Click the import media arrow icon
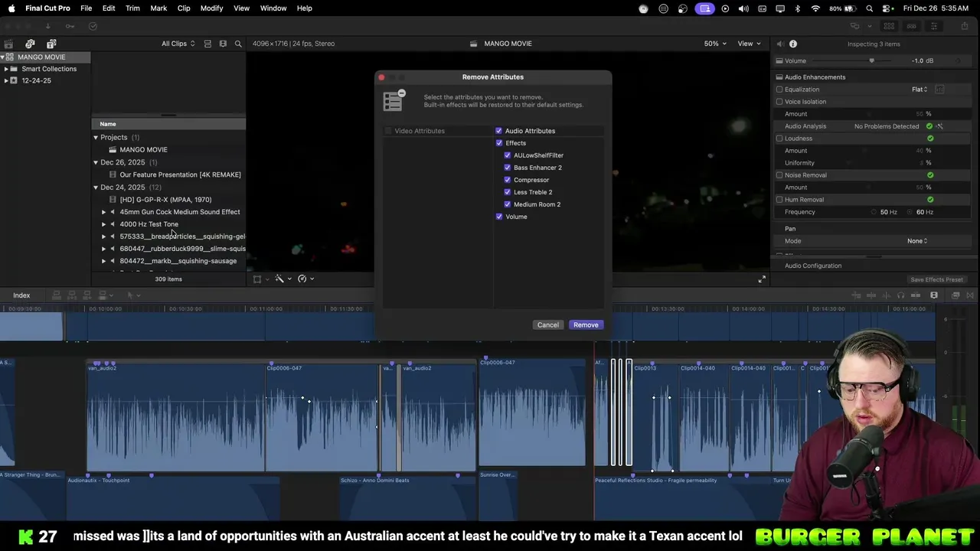Viewport: 980px width, 551px height. coord(47,26)
